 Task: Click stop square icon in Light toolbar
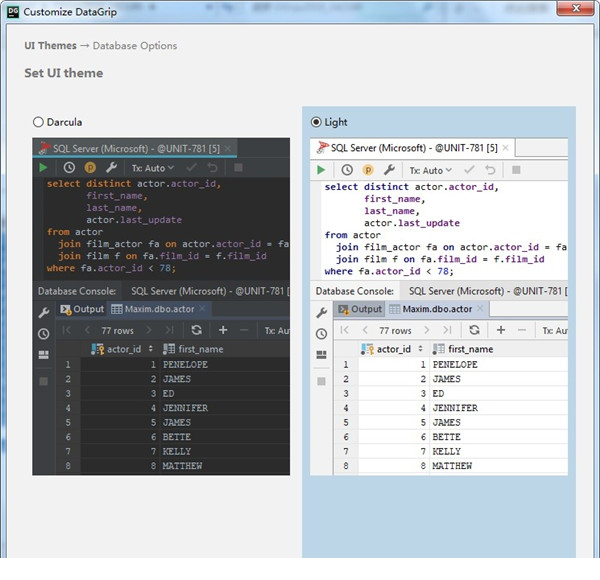[516, 170]
